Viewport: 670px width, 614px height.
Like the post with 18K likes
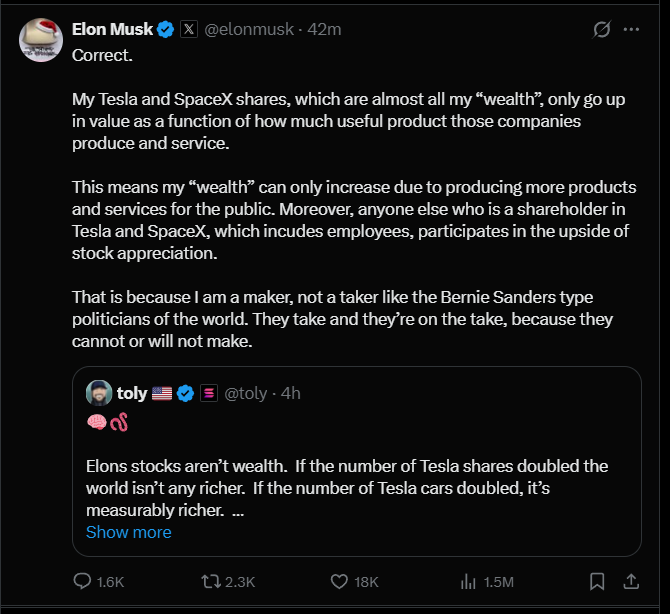click(339, 581)
